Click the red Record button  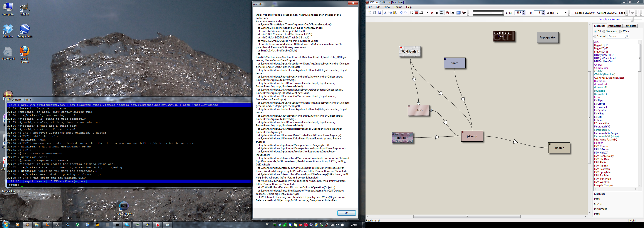pyautogui.click(x=432, y=13)
